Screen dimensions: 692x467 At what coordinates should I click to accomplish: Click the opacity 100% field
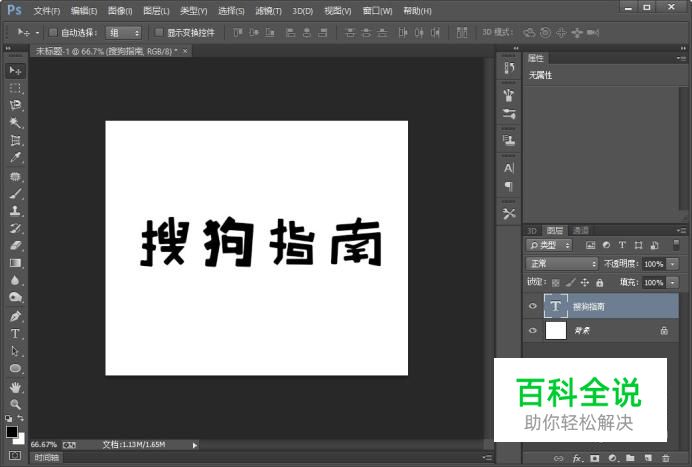coord(654,264)
